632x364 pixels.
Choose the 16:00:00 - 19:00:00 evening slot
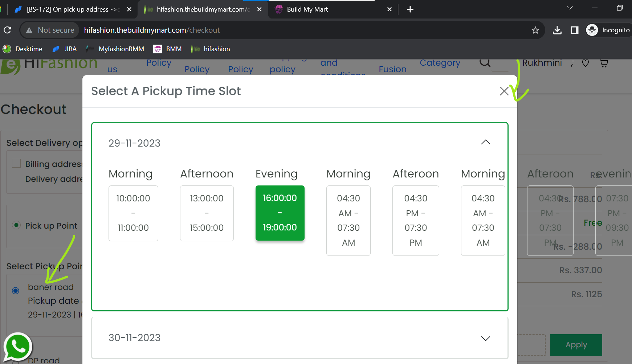click(x=280, y=213)
